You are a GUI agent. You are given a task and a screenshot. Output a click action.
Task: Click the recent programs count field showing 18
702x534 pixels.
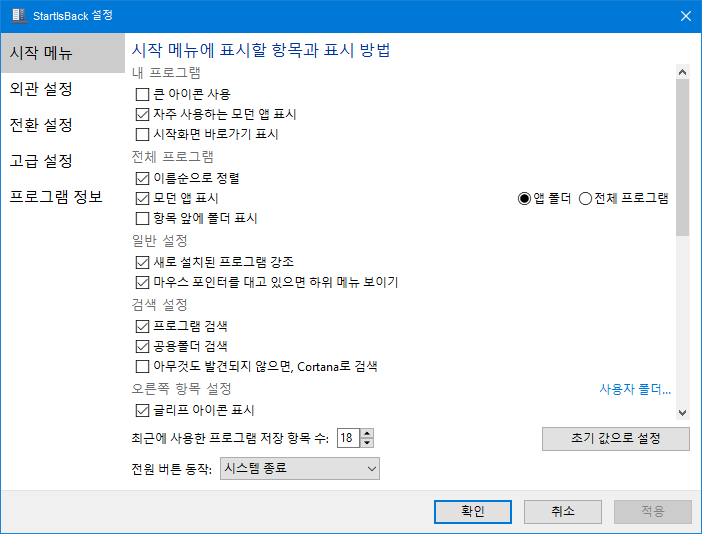point(348,438)
